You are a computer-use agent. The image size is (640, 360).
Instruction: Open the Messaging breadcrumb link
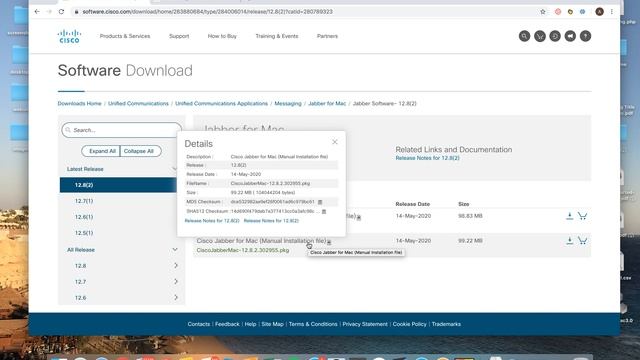point(288,104)
